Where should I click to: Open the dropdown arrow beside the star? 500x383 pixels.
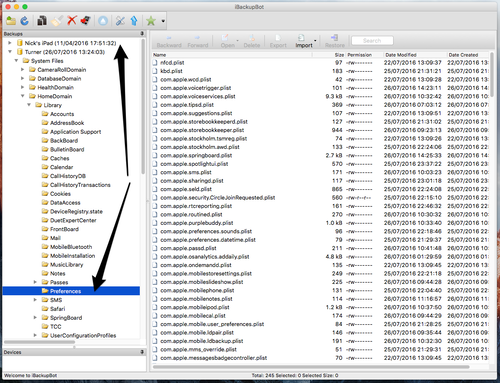tap(163, 21)
